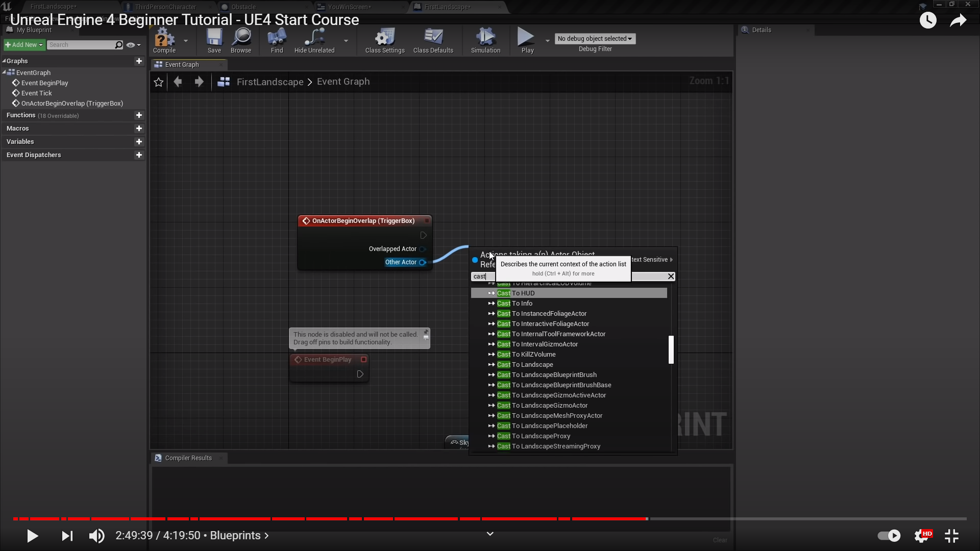The height and width of the screenshot is (551, 980).
Task: Add a new variable with plus
Action: click(139, 142)
